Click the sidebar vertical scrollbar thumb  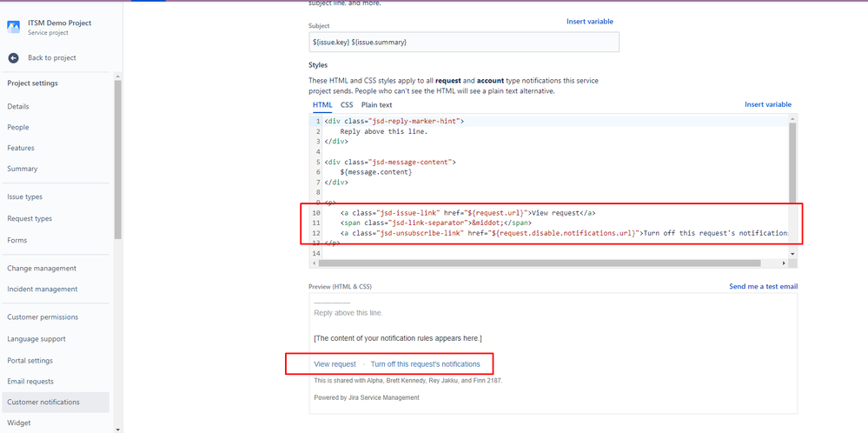click(x=118, y=160)
